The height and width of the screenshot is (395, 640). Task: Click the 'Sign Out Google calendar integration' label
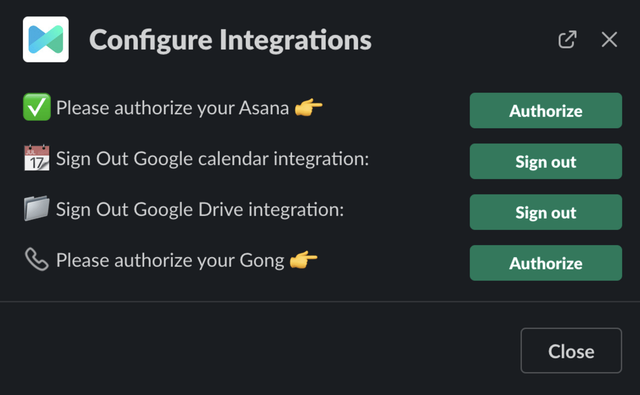click(x=212, y=159)
